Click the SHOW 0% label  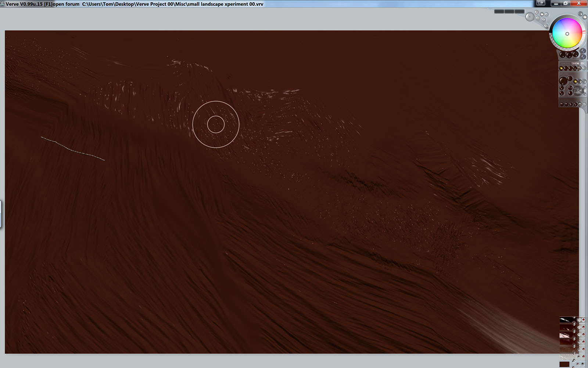577,64
